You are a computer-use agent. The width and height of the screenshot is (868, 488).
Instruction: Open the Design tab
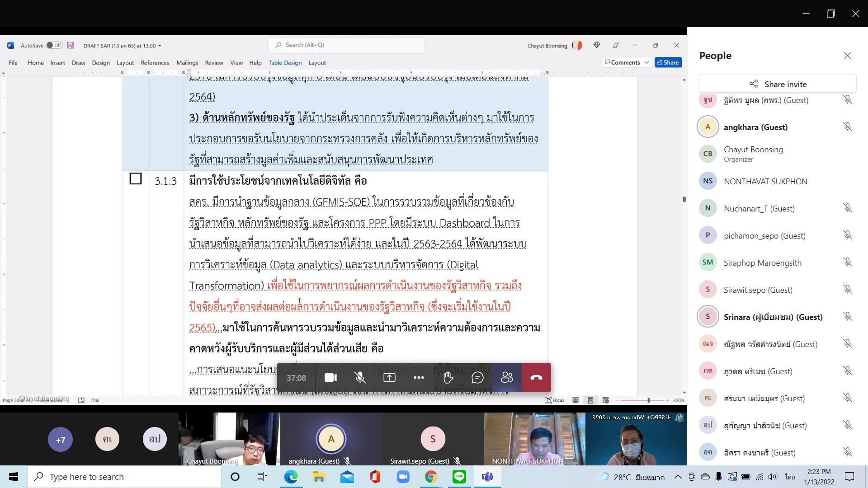tap(101, 63)
